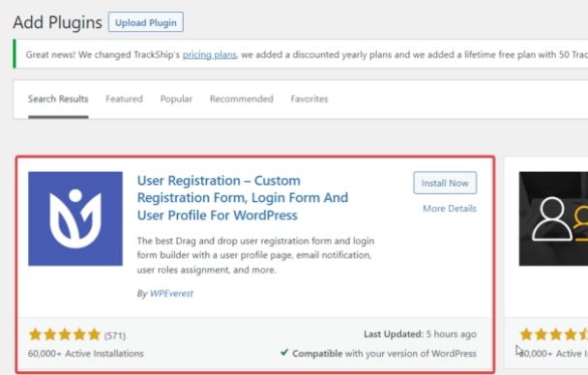
Task: View More Details for User Registration
Action: coord(450,209)
